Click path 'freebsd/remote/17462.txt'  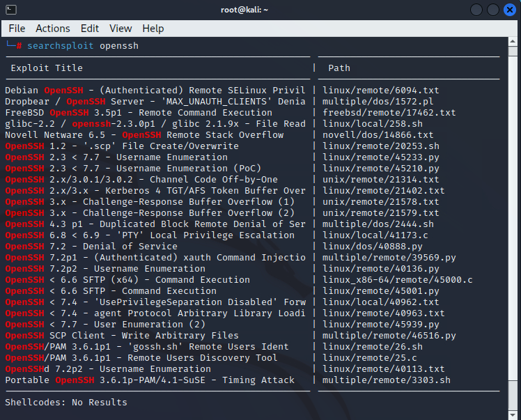389,112
